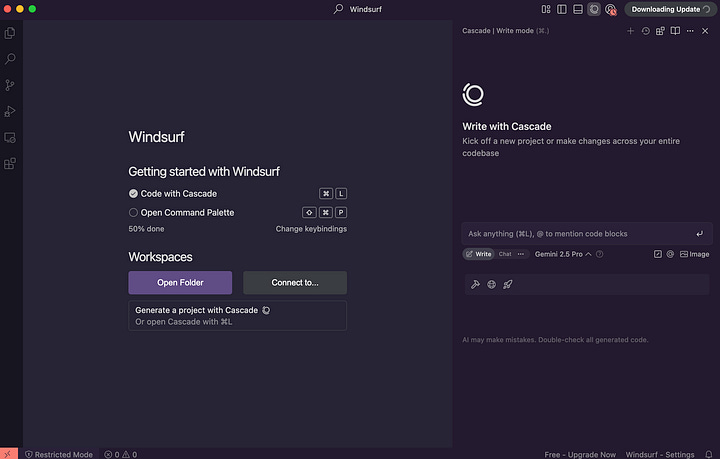The image size is (720, 459).
Task: Click the model help question mark icon
Action: pos(600,254)
